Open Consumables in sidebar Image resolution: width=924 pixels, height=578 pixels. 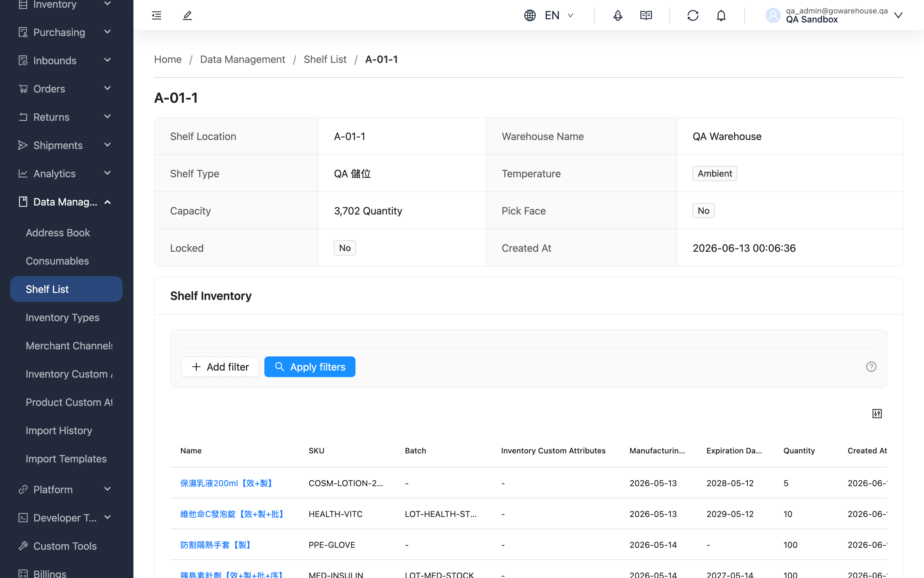(x=57, y=261)
